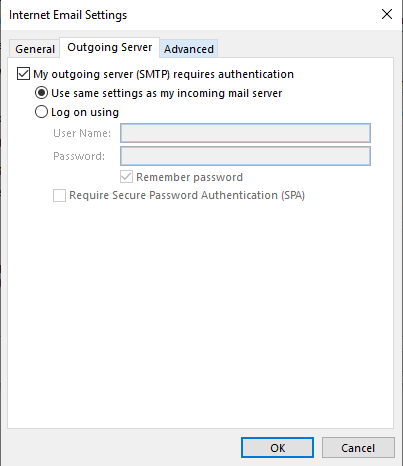Click inside the User Name field
Viewport: 403px width, 466px height.
click(245, 133)
